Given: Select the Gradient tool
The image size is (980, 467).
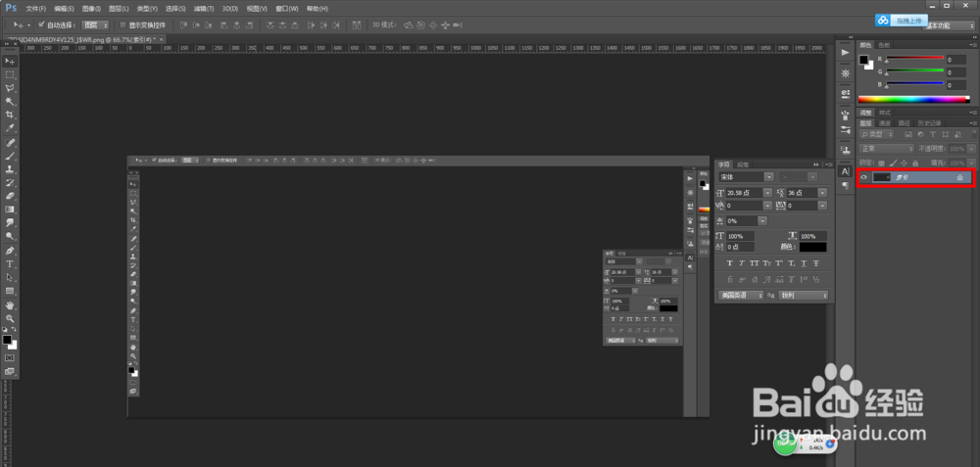Looking at the screenshot, I should (10, 210).
